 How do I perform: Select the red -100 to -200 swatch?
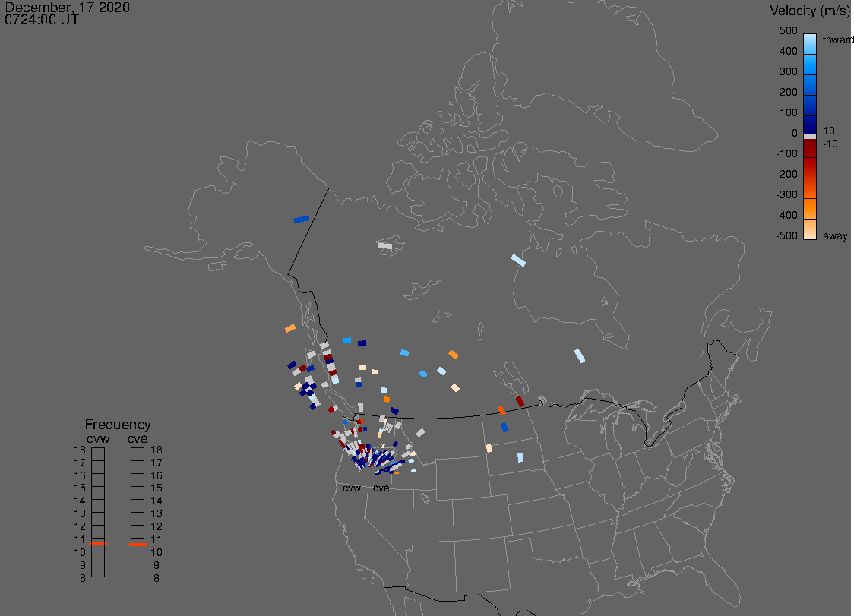point(810,167)
